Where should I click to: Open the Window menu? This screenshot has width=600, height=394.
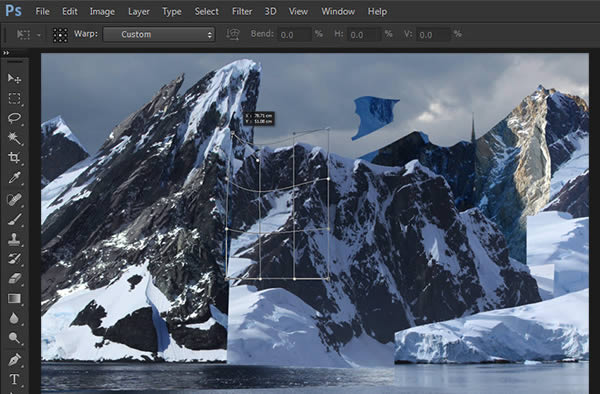[x=338, y=11]
